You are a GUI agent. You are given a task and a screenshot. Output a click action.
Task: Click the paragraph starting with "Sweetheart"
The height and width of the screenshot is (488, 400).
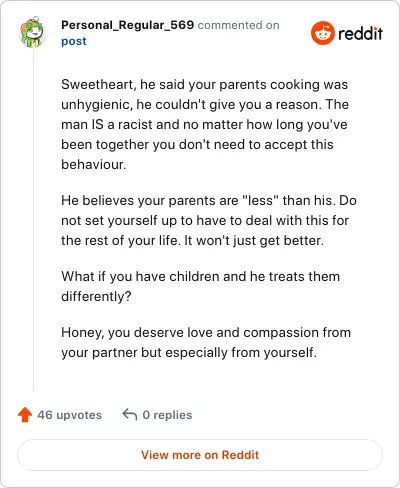(x=205, y=124)
